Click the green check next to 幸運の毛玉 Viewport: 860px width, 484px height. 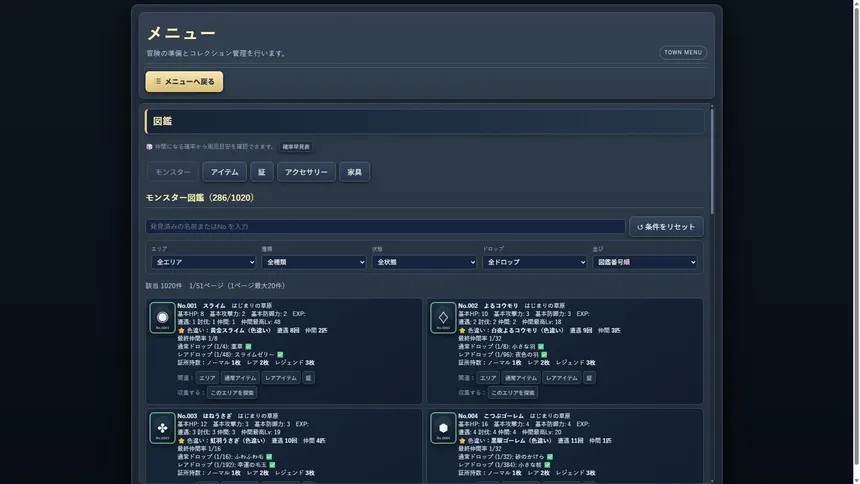point(272,465)
